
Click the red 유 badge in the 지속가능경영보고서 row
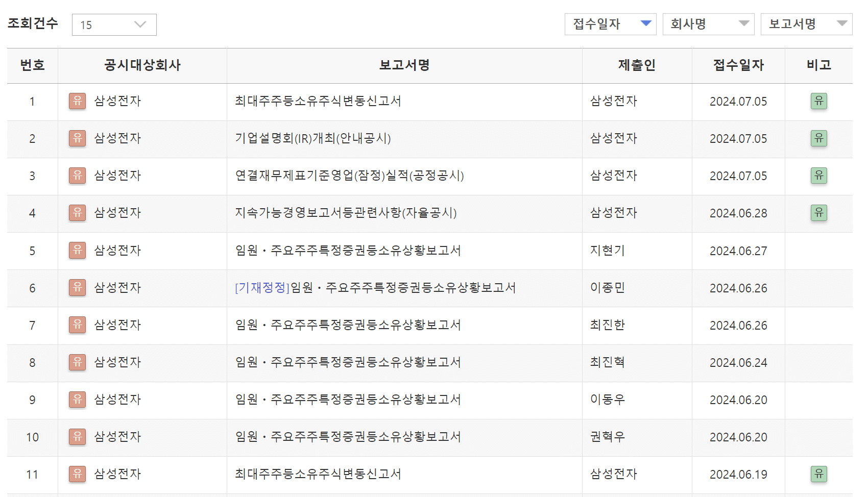point(77,213)
